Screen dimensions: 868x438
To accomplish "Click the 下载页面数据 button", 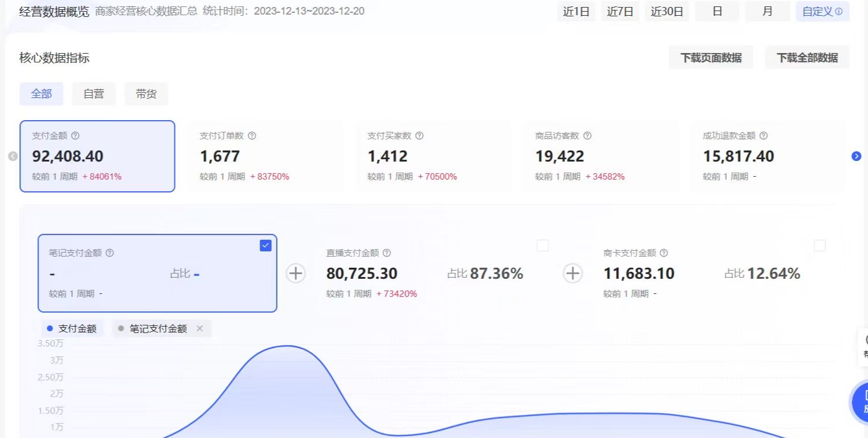I will point(710,58).
